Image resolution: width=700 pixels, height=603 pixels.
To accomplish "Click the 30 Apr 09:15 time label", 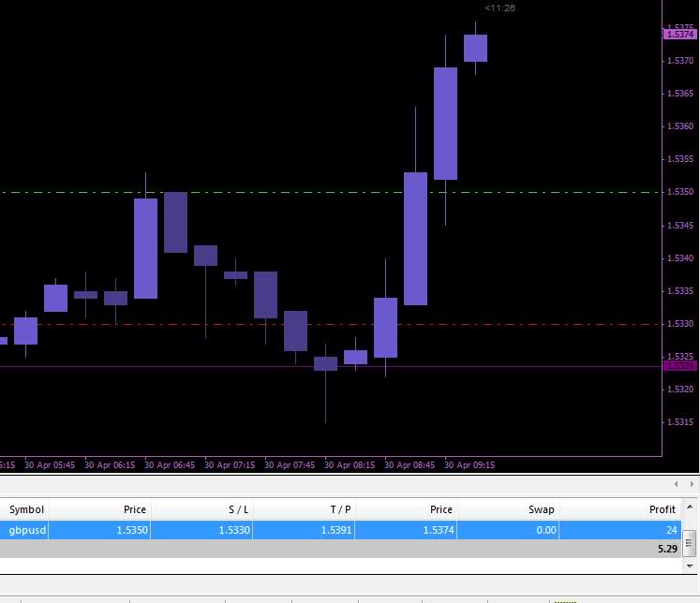I will (469, 465).
